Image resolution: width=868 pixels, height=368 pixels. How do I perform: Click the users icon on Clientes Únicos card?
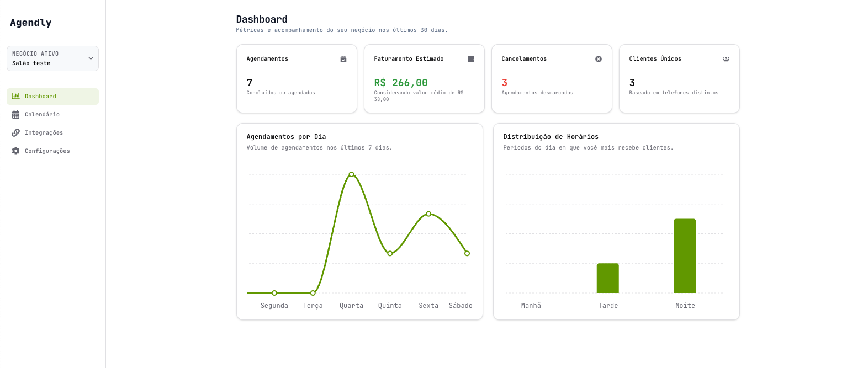point(726,59)
